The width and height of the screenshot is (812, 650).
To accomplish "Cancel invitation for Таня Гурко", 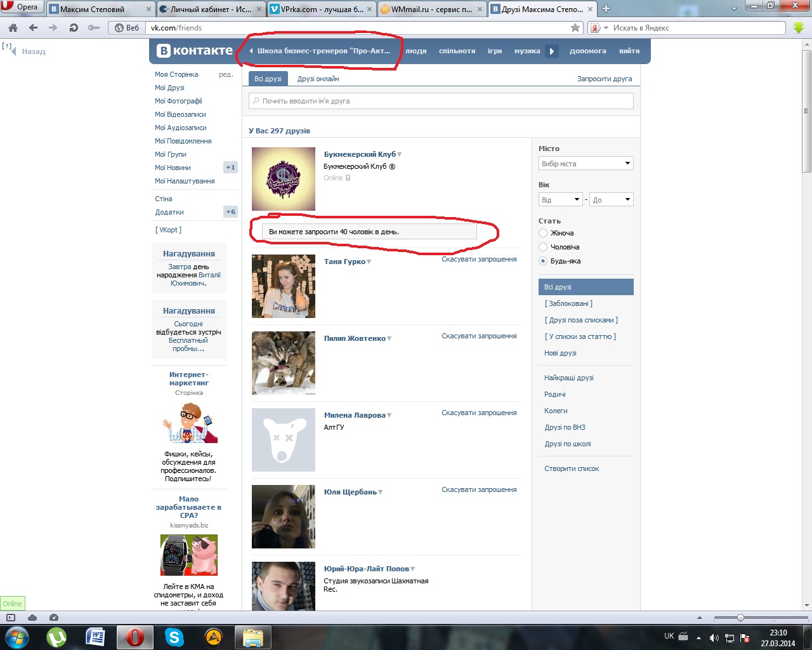I will 479,259.
